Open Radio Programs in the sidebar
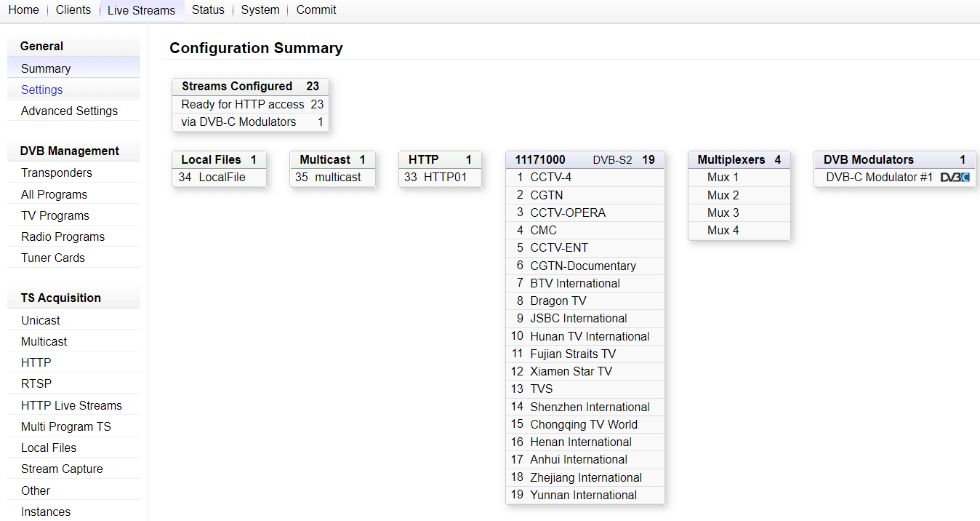The width and height of the screenshot is (980, 521). pyautogui.click(x=63, y=236)
